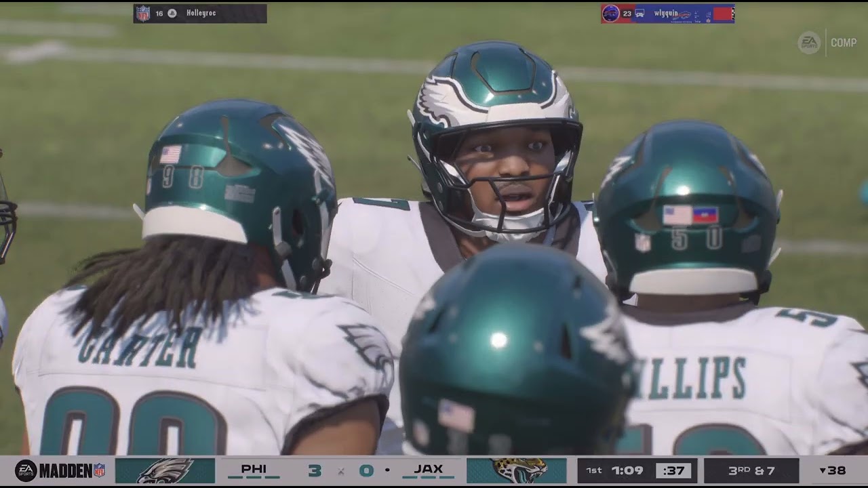Click the NFL shield sticker on helmet 50
The image size is (868, 488).
(642, 242)
